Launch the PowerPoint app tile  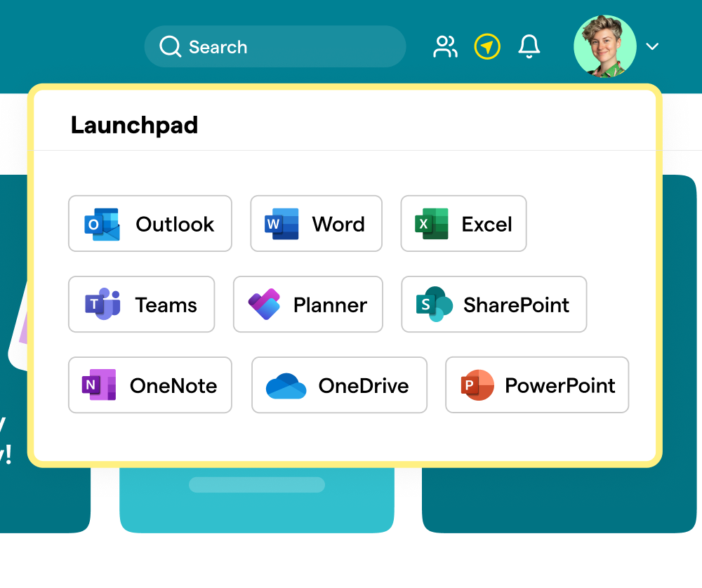537,385
